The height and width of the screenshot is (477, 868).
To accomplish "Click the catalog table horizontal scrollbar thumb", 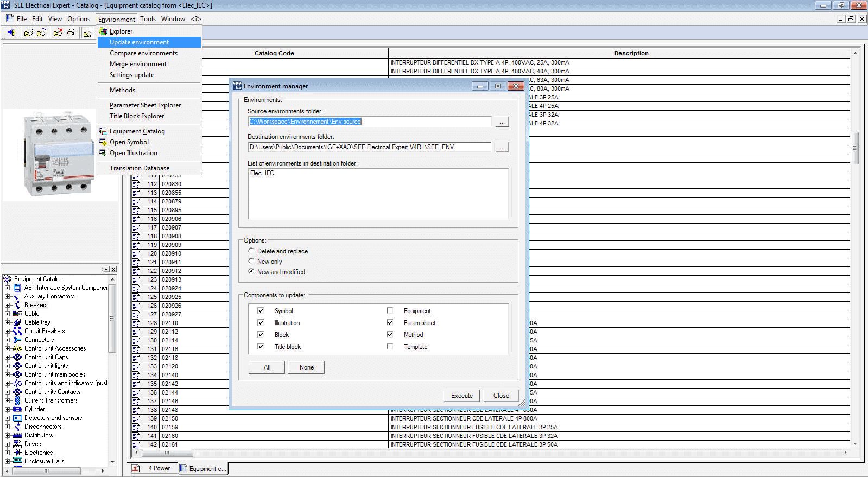I will click(167, 453).
